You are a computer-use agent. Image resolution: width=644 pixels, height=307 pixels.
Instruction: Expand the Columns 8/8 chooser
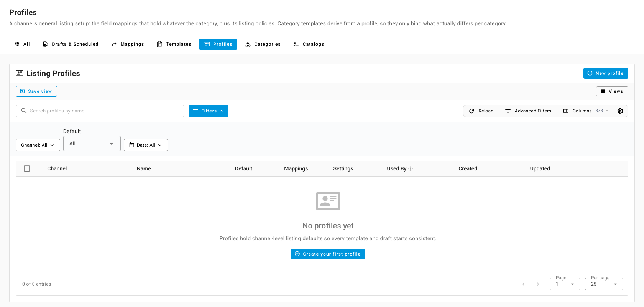tap(586, 111)
